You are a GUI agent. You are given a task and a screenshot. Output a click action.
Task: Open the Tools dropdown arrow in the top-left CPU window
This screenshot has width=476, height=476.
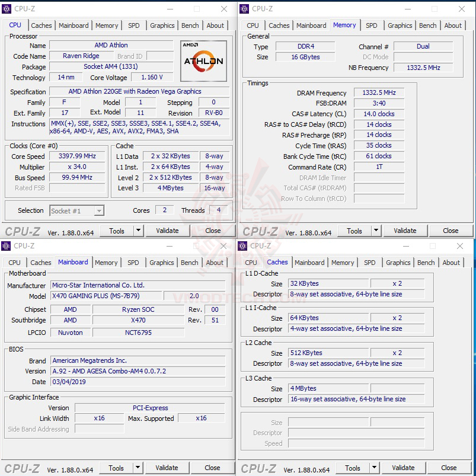139,231
